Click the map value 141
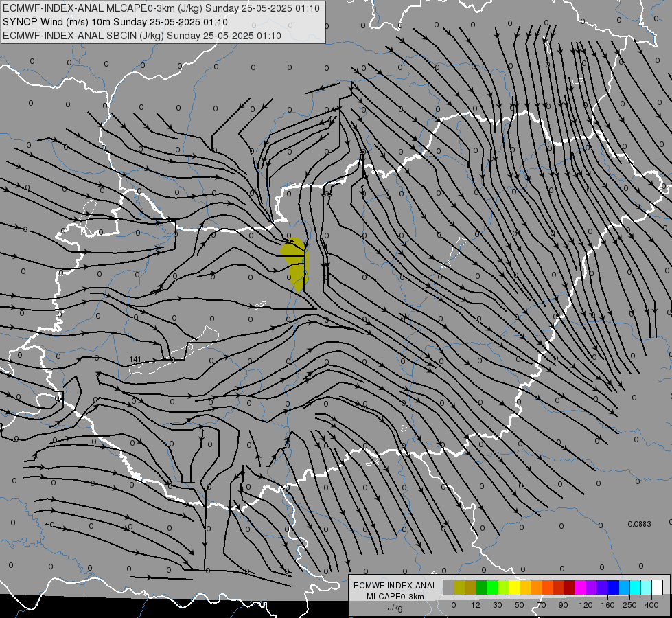This screenshot has width=672, height=618. click(x=135, y=359)
